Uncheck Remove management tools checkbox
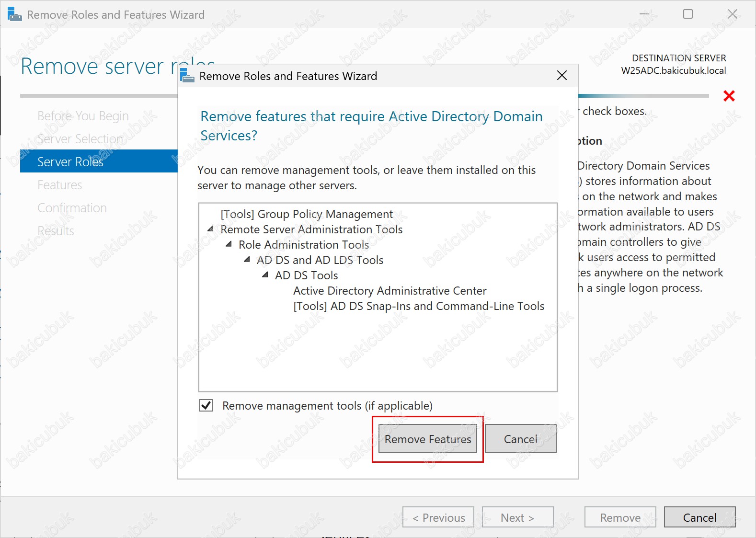756x538 pixels. click(x=206, y=406)
